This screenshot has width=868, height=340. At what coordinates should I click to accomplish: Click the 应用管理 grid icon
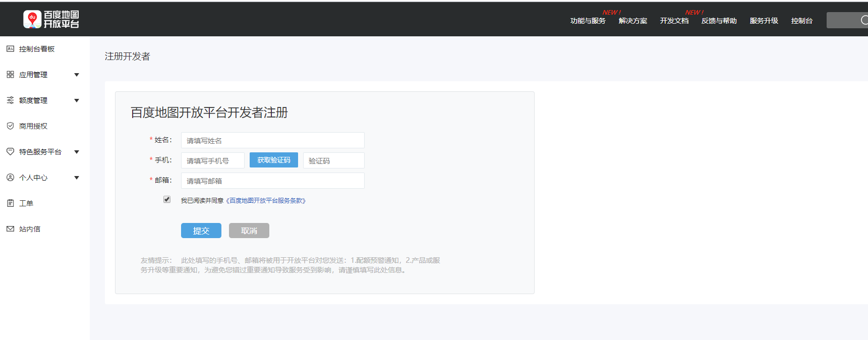[x=10, y=75]
